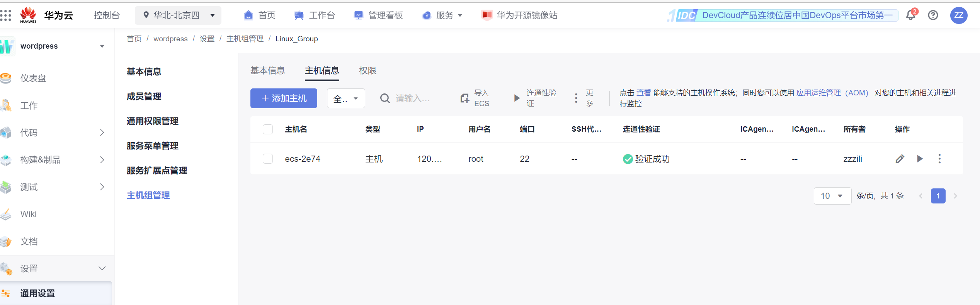Click the 连通性验证 play icon in toolbar
The width and height of the screenshot is (980, 305).
coord(517,98)
